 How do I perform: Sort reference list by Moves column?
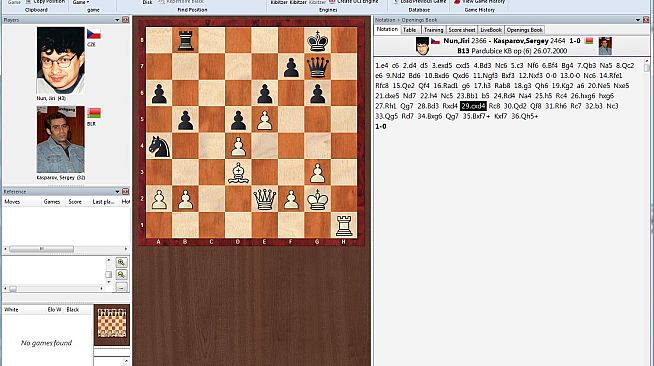12,202
